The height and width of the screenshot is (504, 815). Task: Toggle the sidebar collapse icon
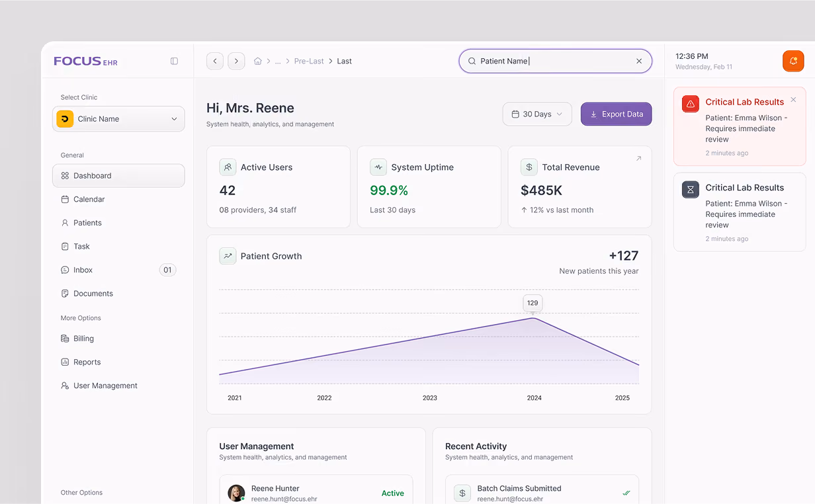[x=174, y=61]
